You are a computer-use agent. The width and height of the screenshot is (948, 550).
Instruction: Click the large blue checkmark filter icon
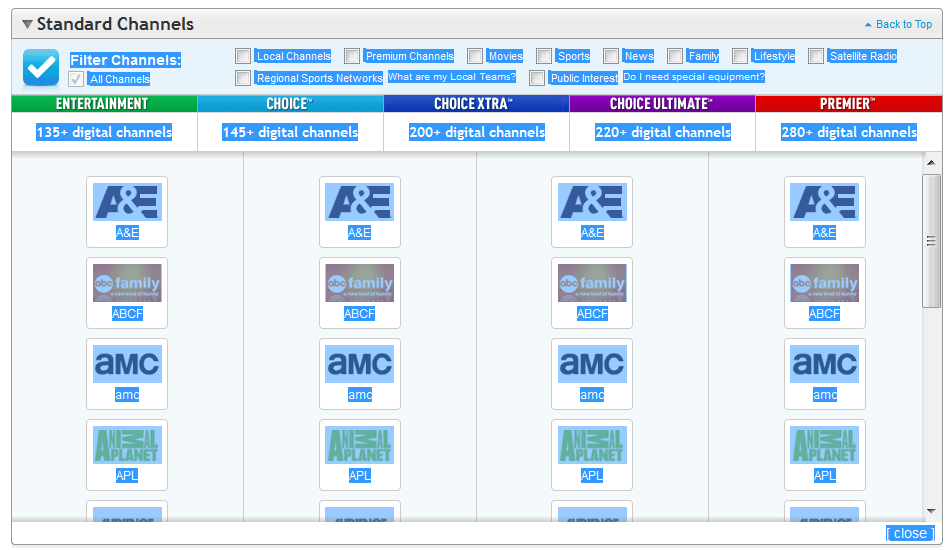coord(41,67)
